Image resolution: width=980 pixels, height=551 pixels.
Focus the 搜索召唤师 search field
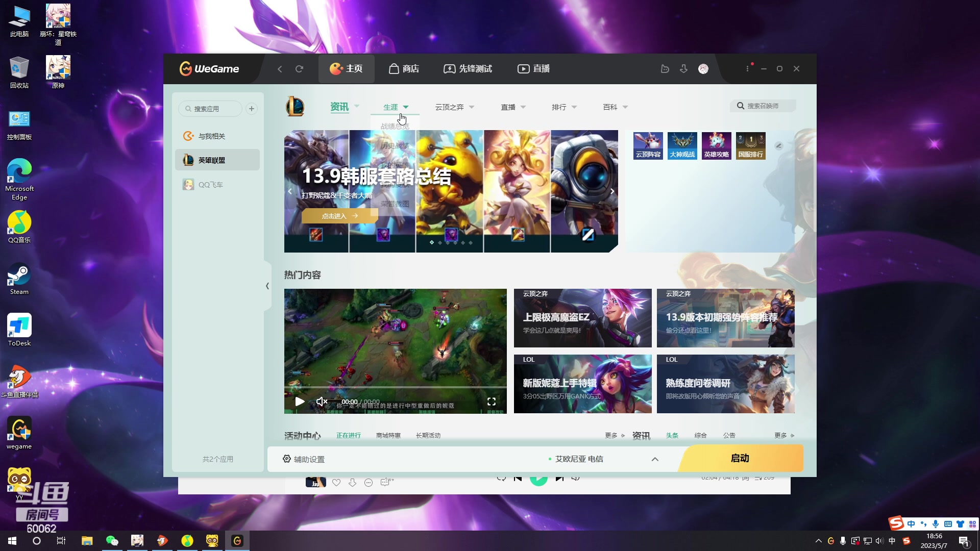coord(763,106)
